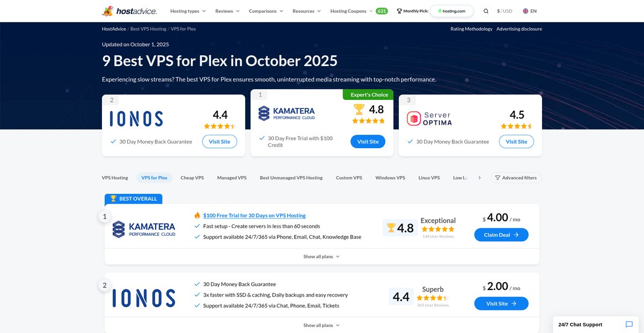
Task: Open Hosting types dropdown menu
Action: point(187,11)
